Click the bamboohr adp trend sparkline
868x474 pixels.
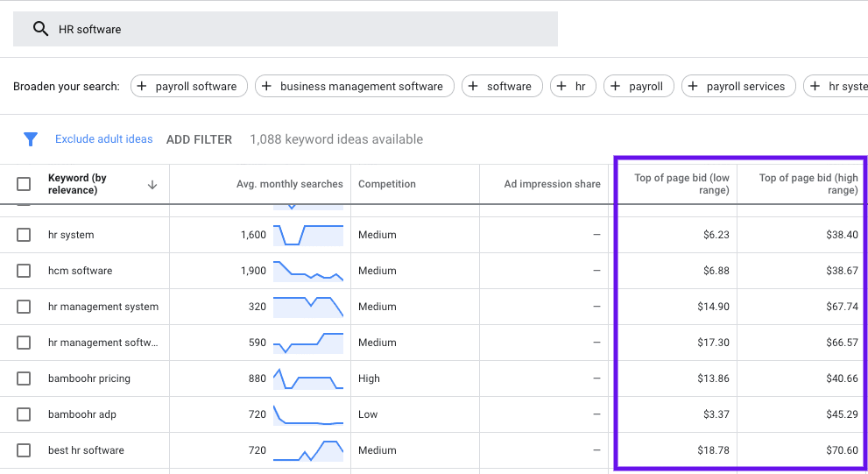(x=308, y=414)
